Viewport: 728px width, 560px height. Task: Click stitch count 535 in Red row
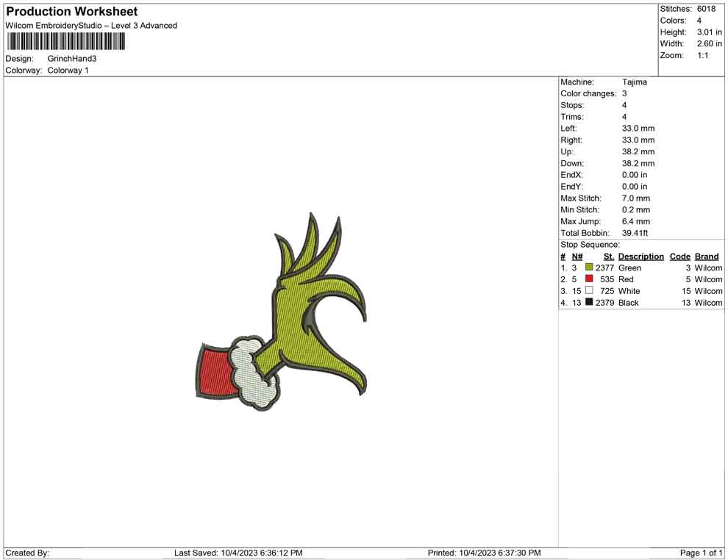tap(607, 279)
